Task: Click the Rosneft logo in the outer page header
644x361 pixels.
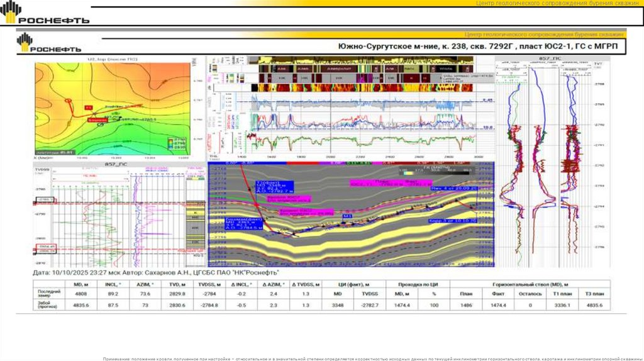Action: 45,13
